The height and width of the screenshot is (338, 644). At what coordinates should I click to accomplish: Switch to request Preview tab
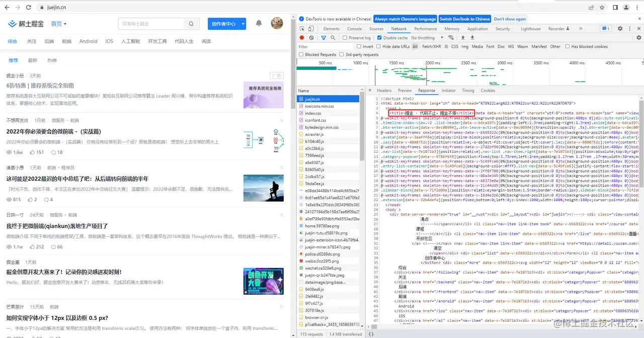405,91
